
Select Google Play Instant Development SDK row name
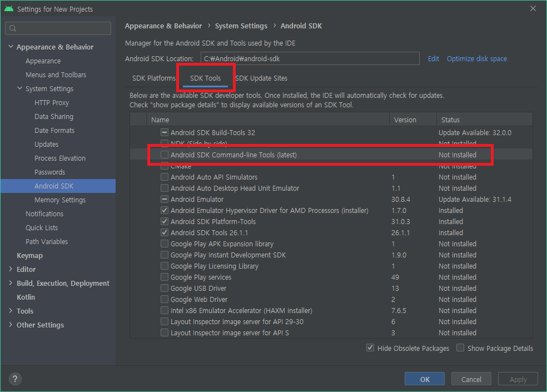228,255
